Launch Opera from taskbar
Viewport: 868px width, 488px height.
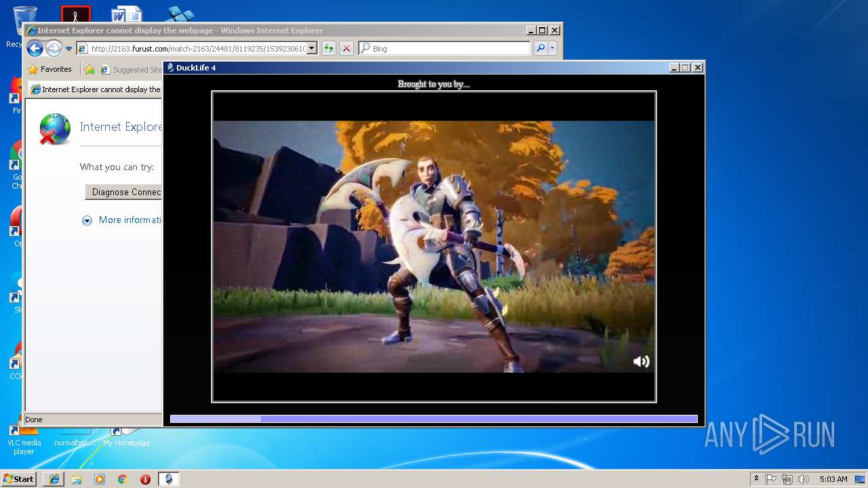click(x=145, y=479)
